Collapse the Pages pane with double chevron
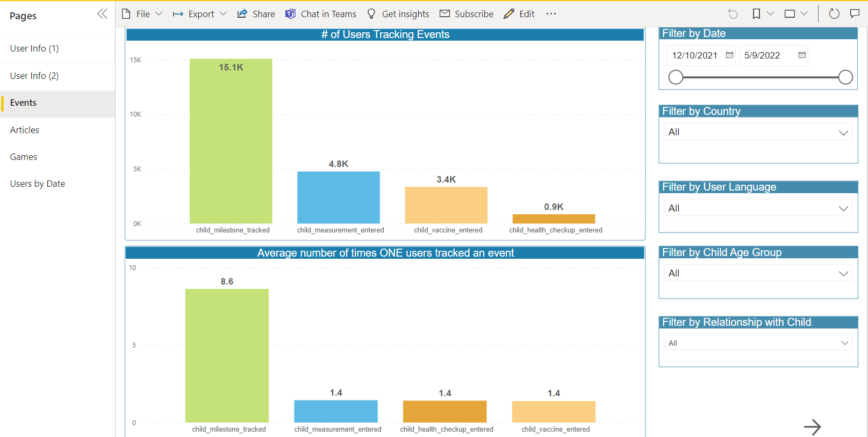The height and width of the screenshot is (437, 868). tap(102, 14)
